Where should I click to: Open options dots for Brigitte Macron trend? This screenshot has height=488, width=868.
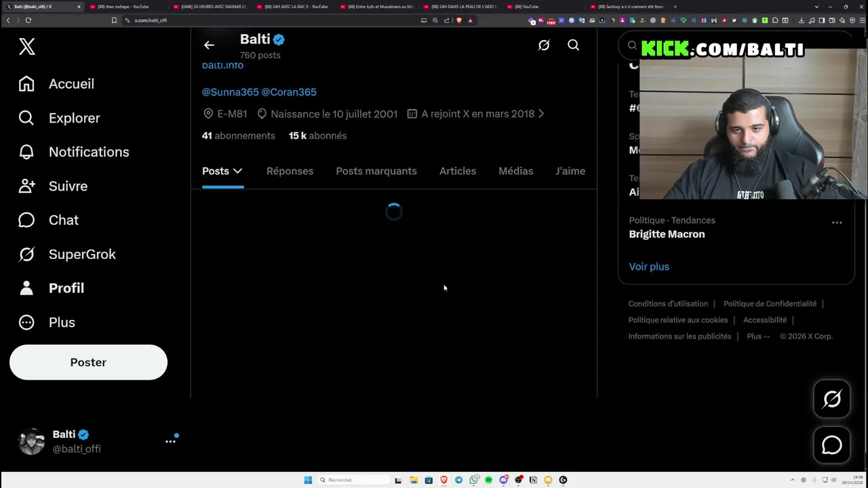[837, 222]
